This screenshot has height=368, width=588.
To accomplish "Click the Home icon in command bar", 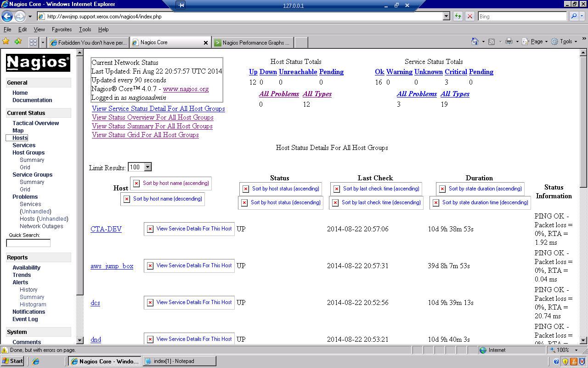I will point(475,42).
